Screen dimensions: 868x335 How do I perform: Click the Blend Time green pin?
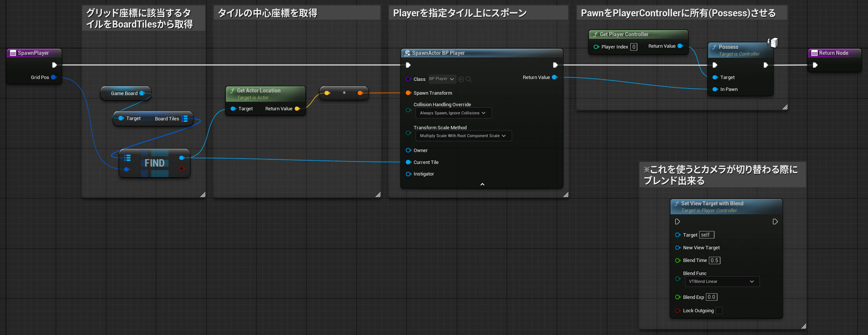pyautogui.click(x=678, y=260)
